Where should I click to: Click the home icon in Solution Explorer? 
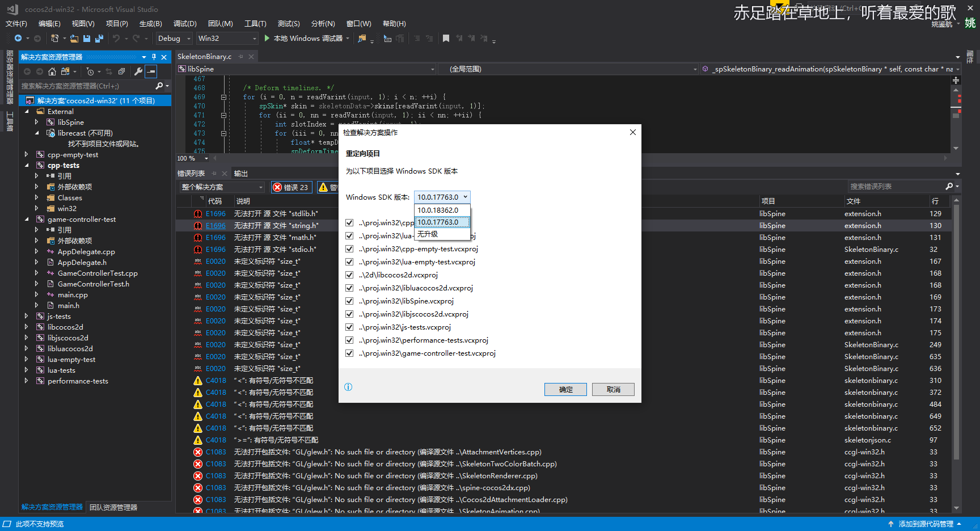(x=52, y=71)
